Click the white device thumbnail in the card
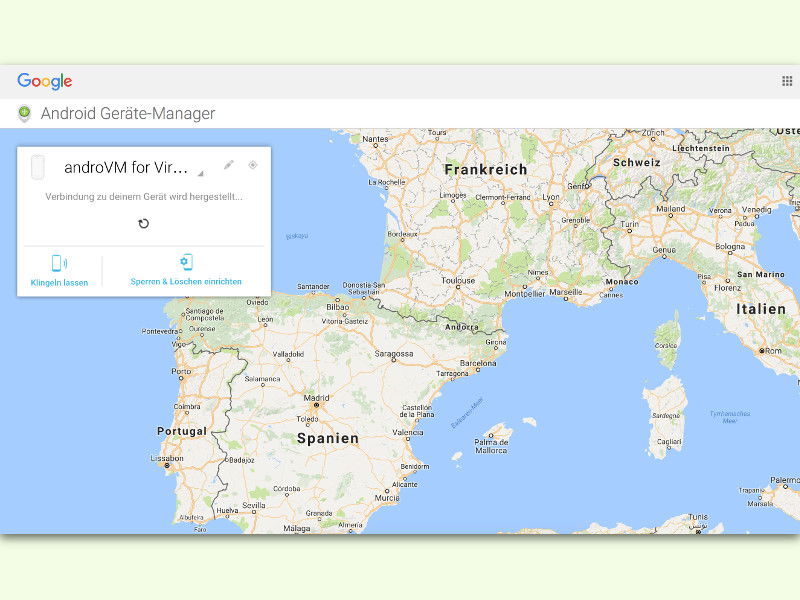The image size is (800, 600). coord(38,167)
